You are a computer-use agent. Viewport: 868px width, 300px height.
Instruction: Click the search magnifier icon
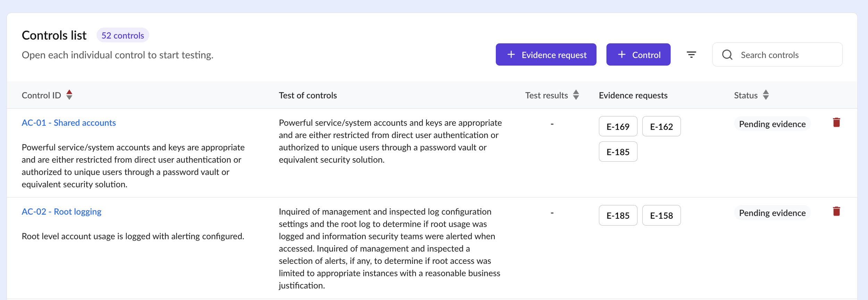pos(727,55)
